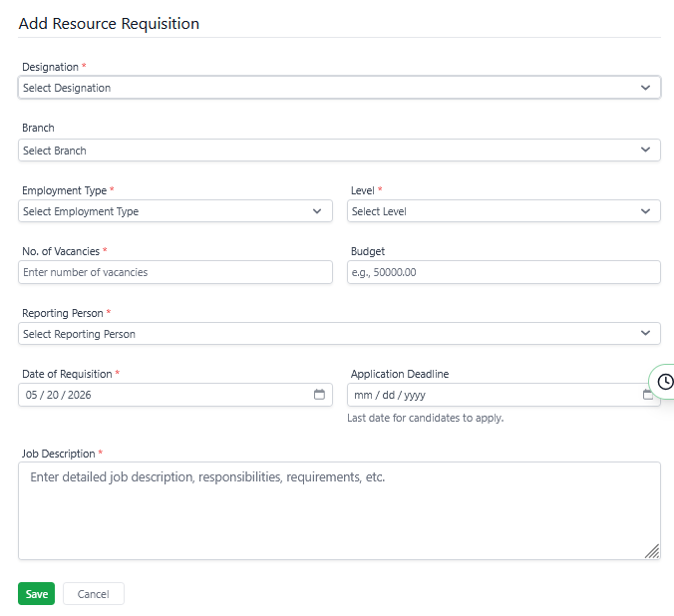Open the Select Designation dropdown
Viewport: 674px width, 616px height.
point(339,88)
